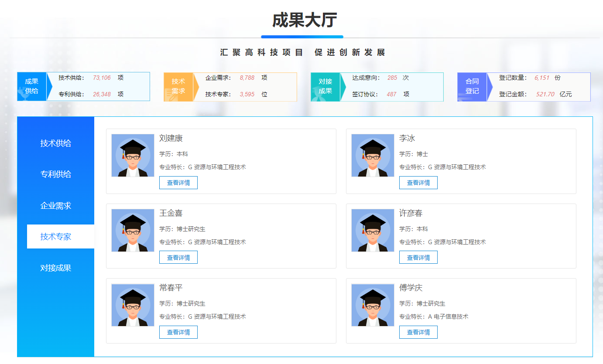This screenshot has height=364, width=603.
Task: Click the slogan 汇聚高科技项目 促进创新发展
Action: tap(303, 53)
